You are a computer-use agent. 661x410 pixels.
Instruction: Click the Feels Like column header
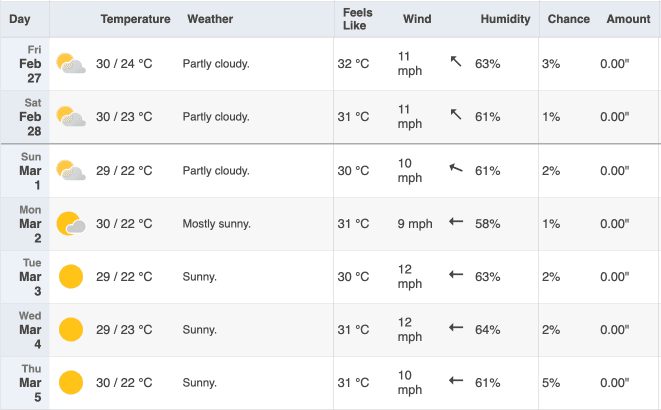(357, 19)
